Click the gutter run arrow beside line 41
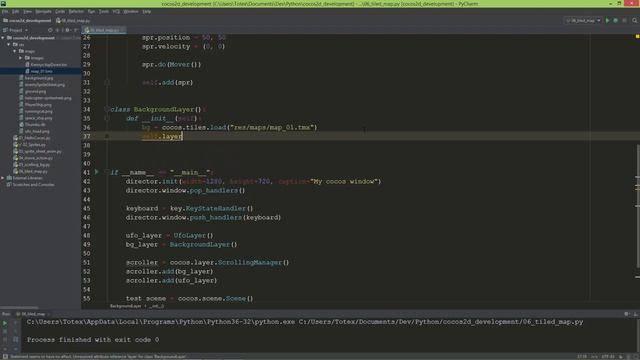 [x=97, y=172]
